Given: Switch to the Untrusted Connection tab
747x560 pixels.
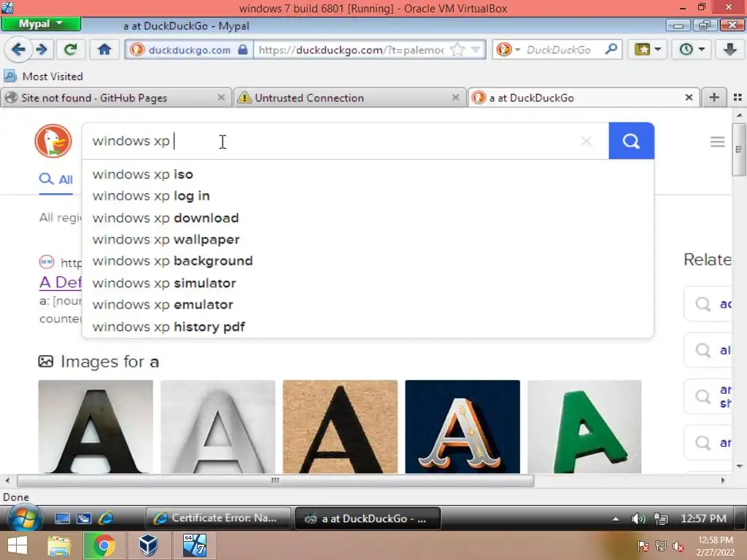Looking at the screenshot, I should (344, 98).
